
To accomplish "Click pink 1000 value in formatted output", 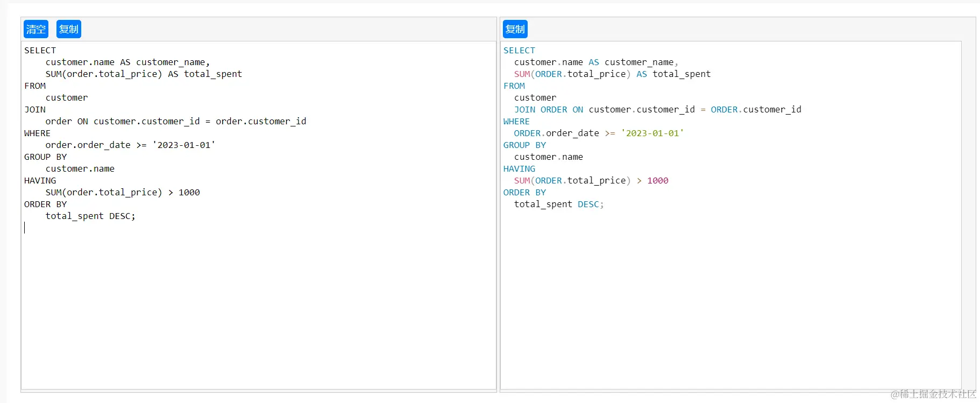I will pos(657,181).
